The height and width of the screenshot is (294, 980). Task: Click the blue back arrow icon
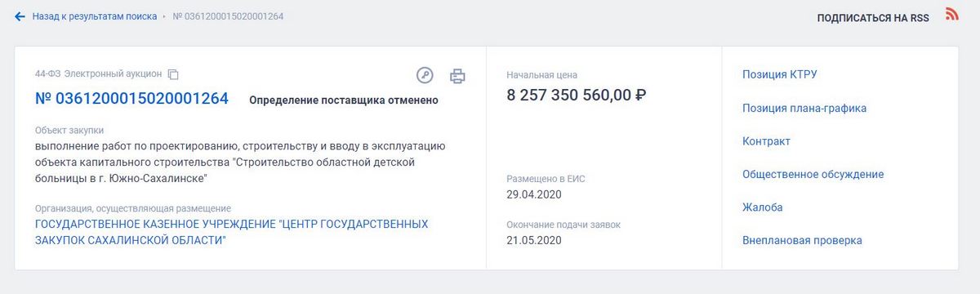(20, 16)
